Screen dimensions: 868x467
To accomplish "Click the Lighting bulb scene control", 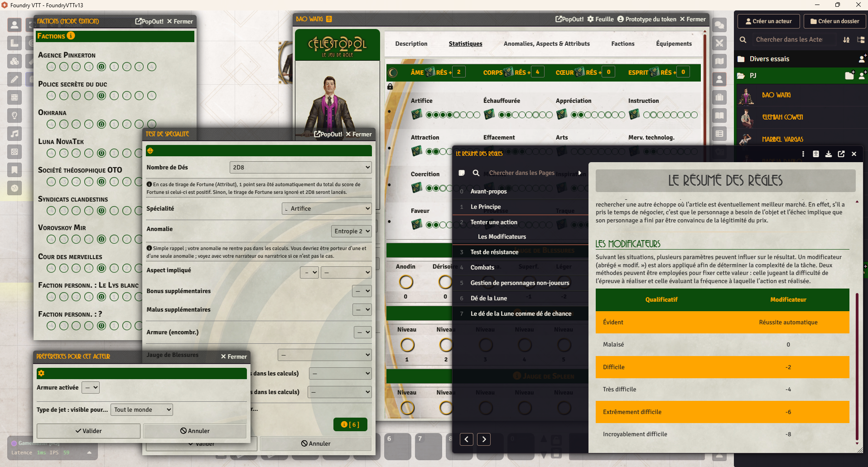I will pos(14,116).
